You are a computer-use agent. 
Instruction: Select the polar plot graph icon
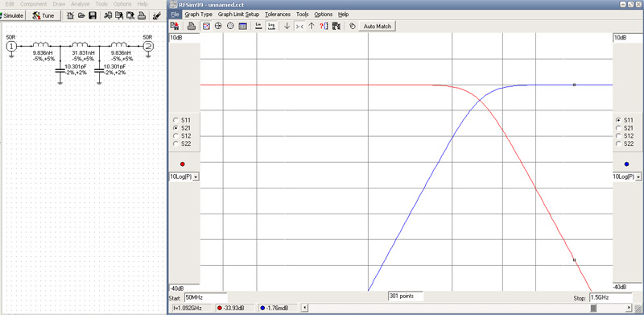click(230, 26)
